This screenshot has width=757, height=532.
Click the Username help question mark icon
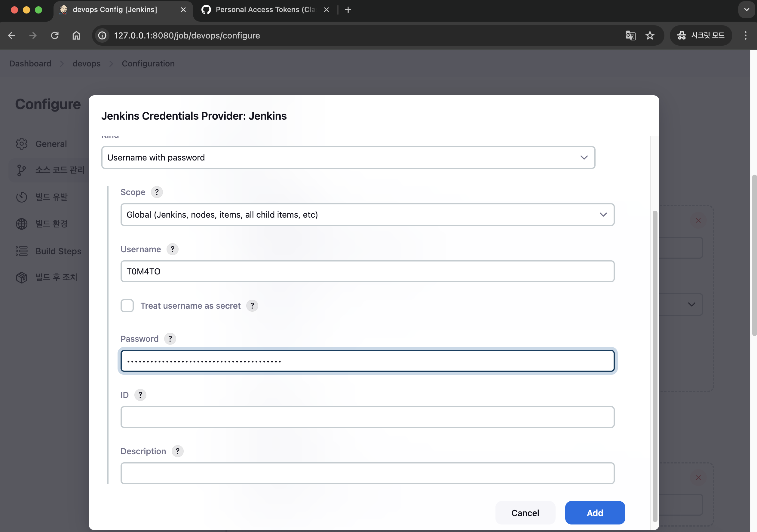(172, 249)
